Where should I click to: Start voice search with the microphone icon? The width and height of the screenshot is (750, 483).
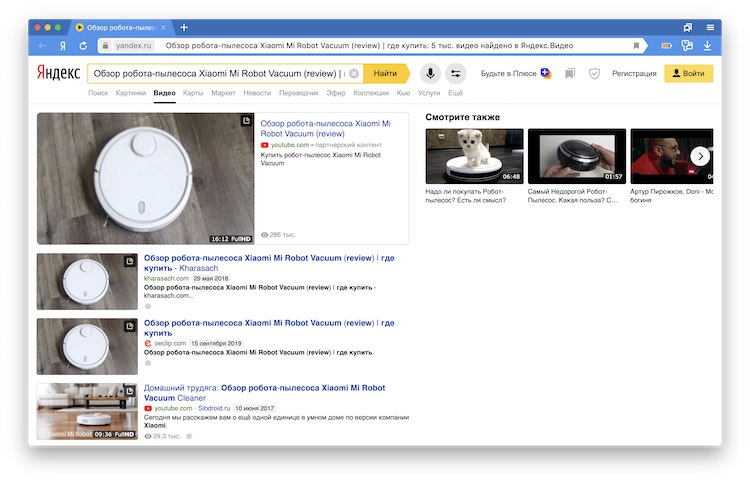point(430,74)
